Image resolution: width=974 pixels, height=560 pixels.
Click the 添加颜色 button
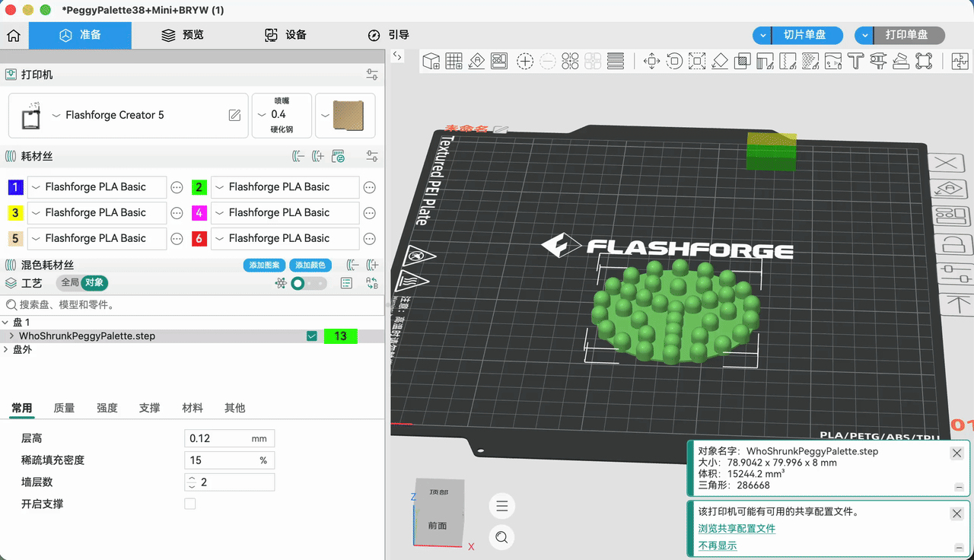click(x=310, y=266)
